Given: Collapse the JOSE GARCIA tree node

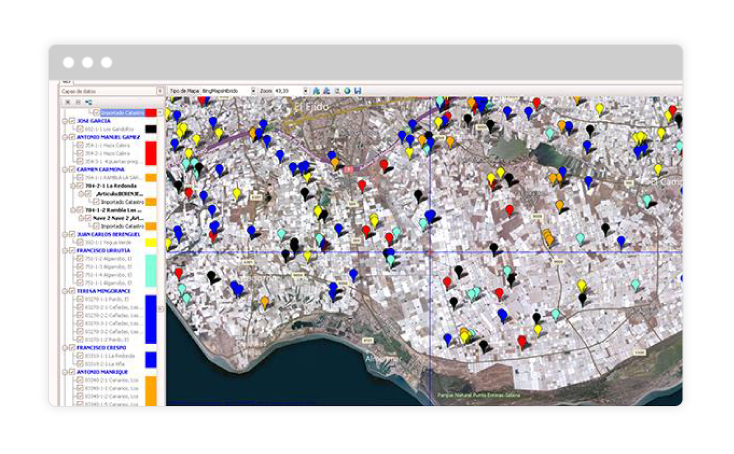Looking at the screenshot, I should click(x=66, y=121).
